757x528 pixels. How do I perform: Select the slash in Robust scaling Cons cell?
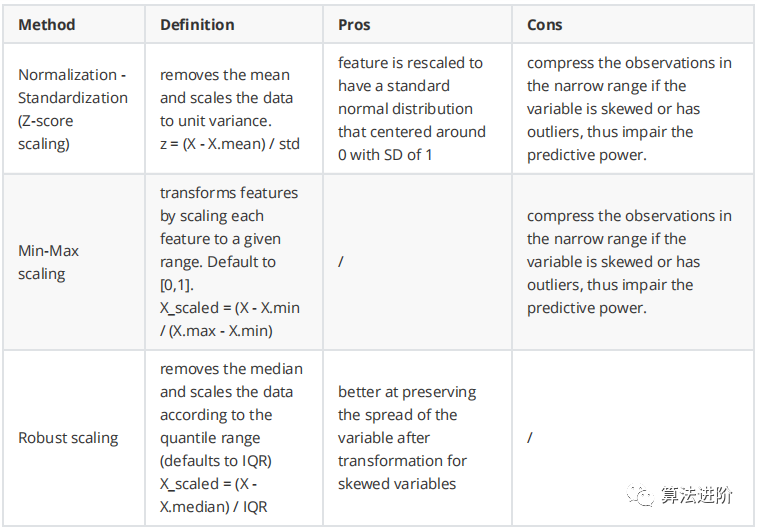point(530,438)
